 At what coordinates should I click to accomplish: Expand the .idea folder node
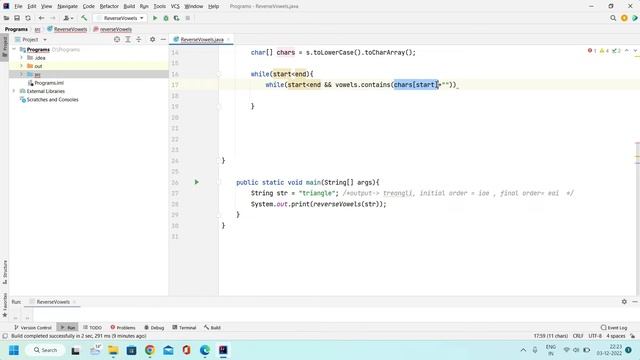pos(22,58)
